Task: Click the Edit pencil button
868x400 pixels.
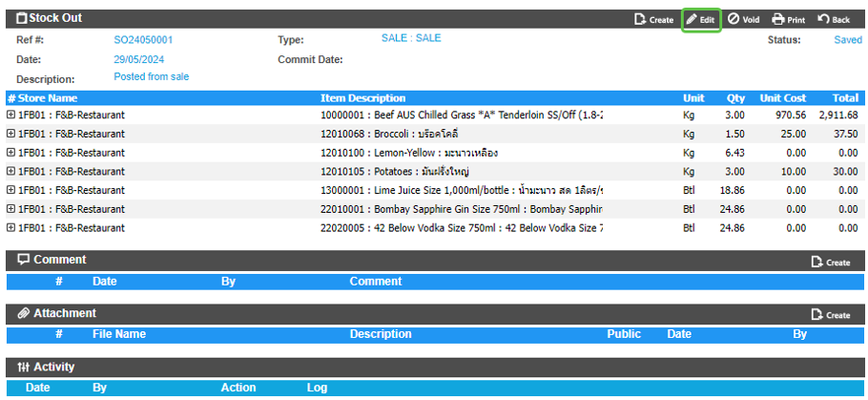Action: coord(700,19)
